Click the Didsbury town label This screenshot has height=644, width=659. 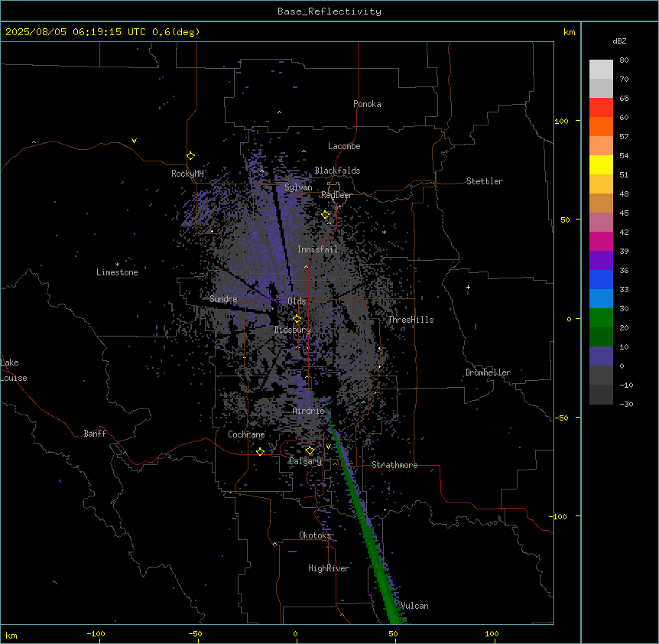point(293,330)
